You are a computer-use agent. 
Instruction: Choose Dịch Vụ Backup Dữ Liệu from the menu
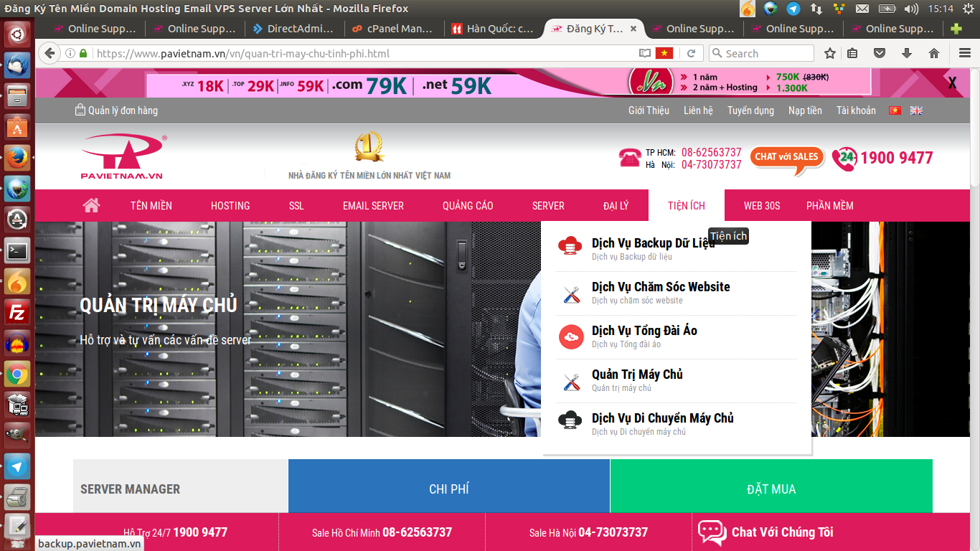click(653, 243)
